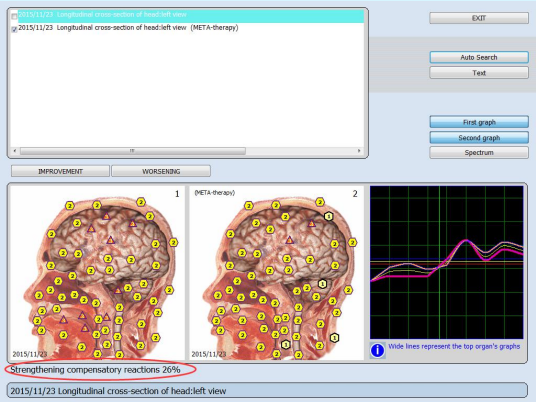This screenshot has width=536, height=402.
Task: Open the Text button
Action: (479, 73)
